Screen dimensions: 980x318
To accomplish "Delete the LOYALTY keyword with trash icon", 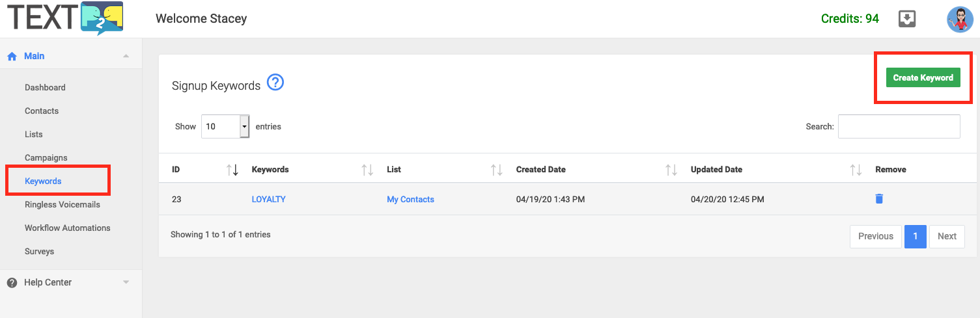I will (879, 199).
